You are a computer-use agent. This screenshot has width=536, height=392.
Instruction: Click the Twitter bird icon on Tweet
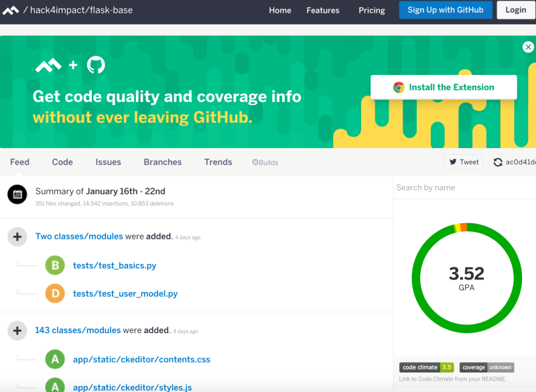coord(455,161)
